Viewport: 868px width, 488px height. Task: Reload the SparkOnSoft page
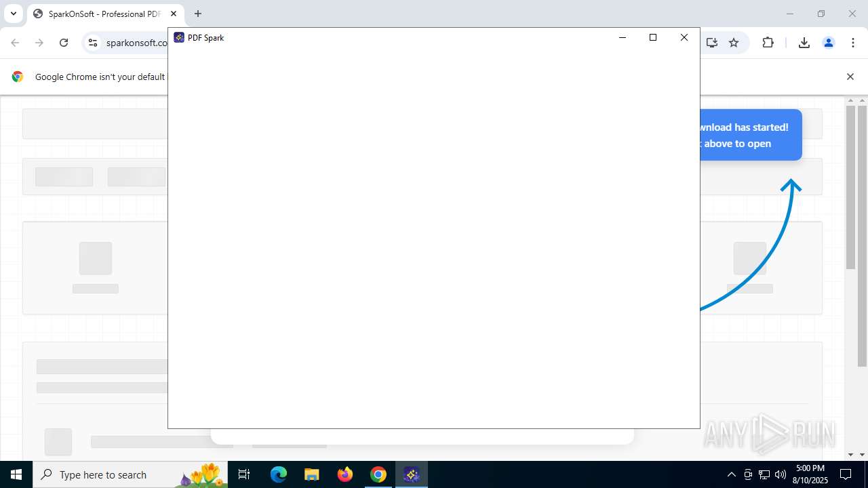(x=64, y=43)
